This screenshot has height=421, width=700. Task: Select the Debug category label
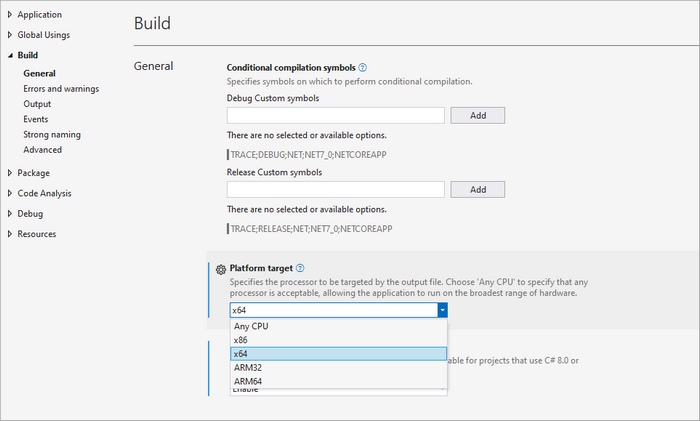point(30,213)
